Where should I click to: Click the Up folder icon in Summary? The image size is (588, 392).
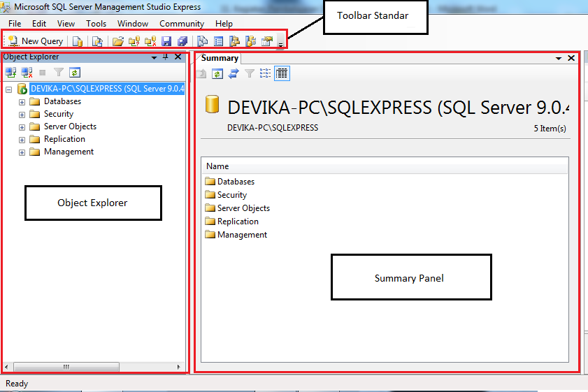(x=201, y=73)
